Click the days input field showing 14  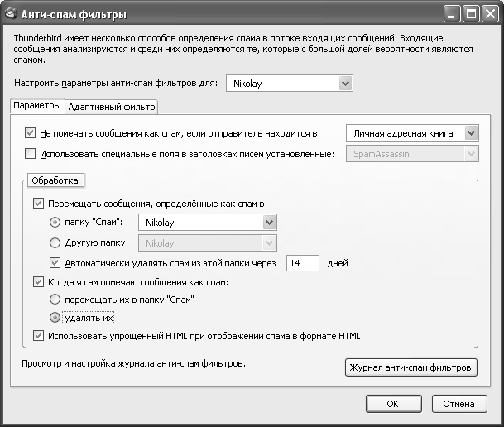click(303, 263)
